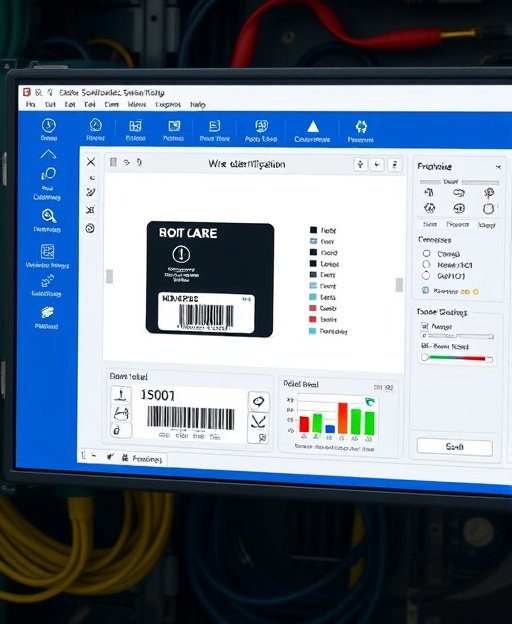The height and width of the screenshot is (624, 512).
Task: Switch to third tab under properties icons
Action: tap(486, 225)
